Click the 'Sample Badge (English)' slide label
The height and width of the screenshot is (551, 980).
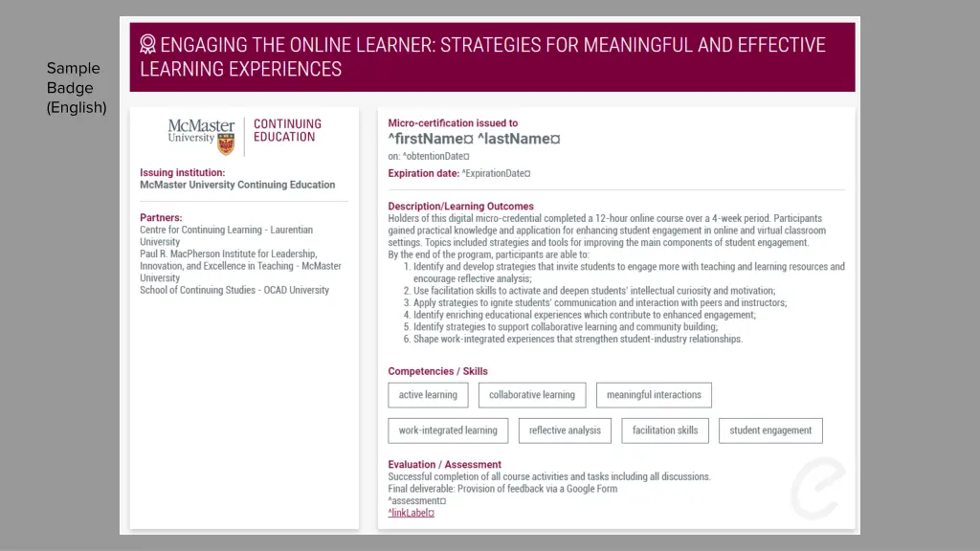point(76,88)
